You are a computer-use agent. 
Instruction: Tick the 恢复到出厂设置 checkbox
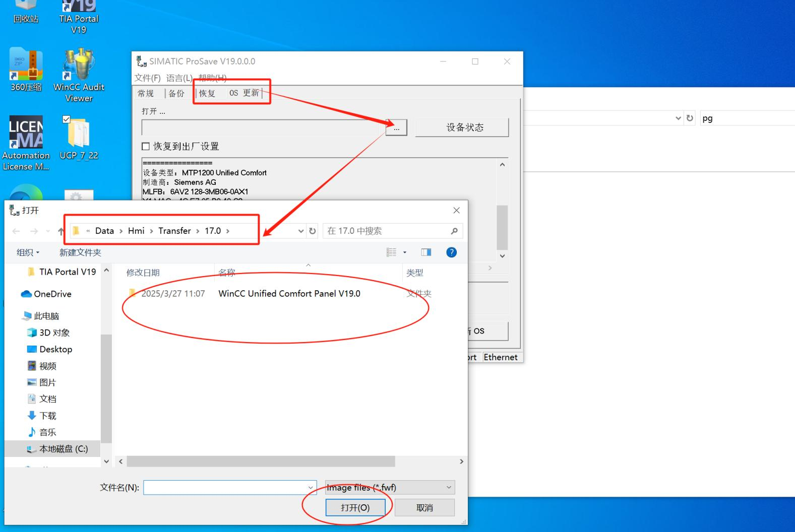pyautogui.click(x=146, y=146)
